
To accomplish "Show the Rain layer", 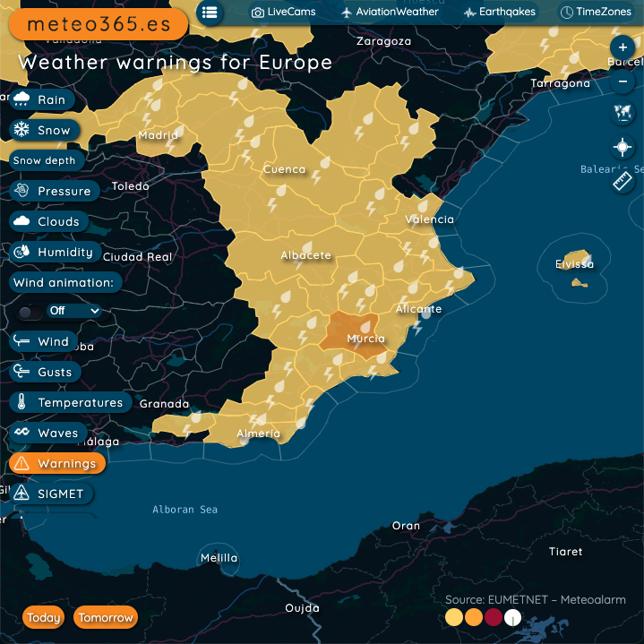I will click(x=42, y=99).
